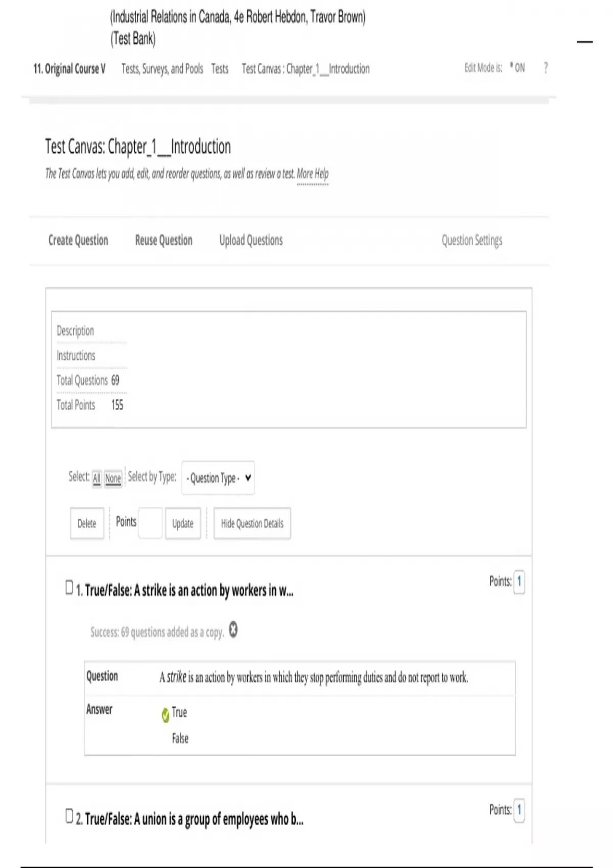Toggle the Edit Mode ON indicator
The height and width of the screenshot is (868, 613).
[518, 68]
